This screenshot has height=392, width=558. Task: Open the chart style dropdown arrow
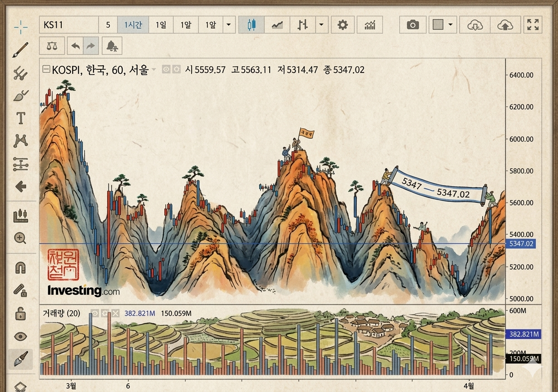(321, 25)
